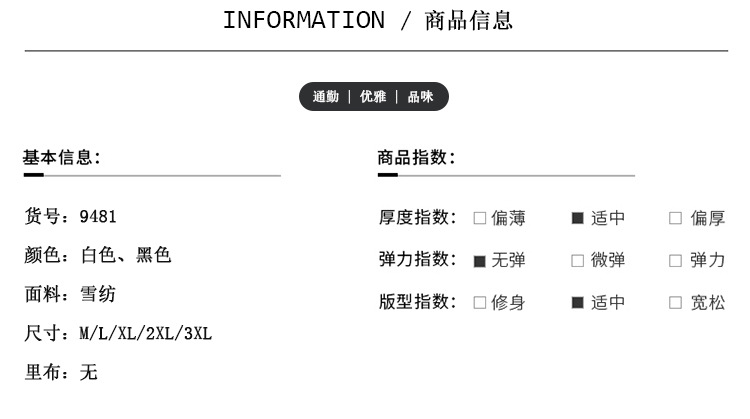Click the 尺寸 M/L/XL/2XL/3XL size line
Viewport: 750px width, 419px height.
pos(118,333)
